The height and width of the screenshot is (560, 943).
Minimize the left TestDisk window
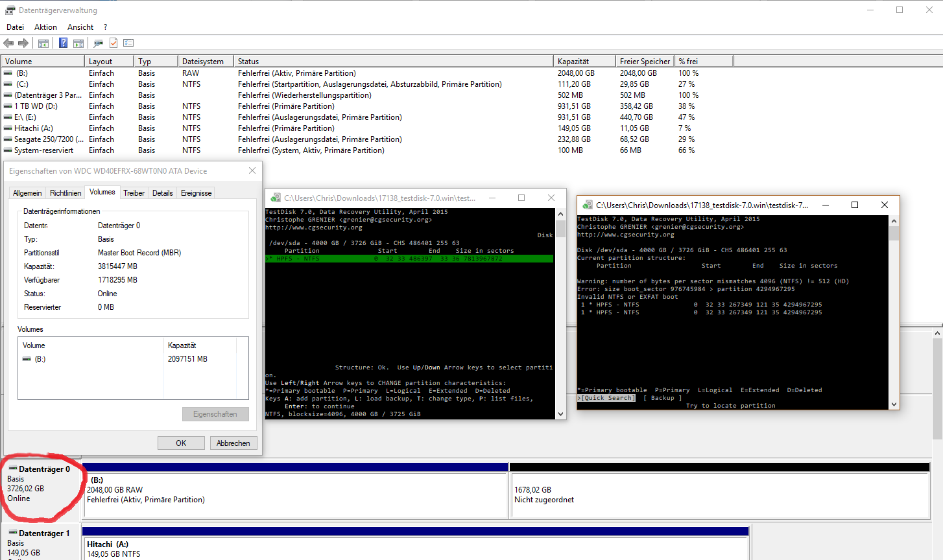pyautogui.click(x=492, y=198)
